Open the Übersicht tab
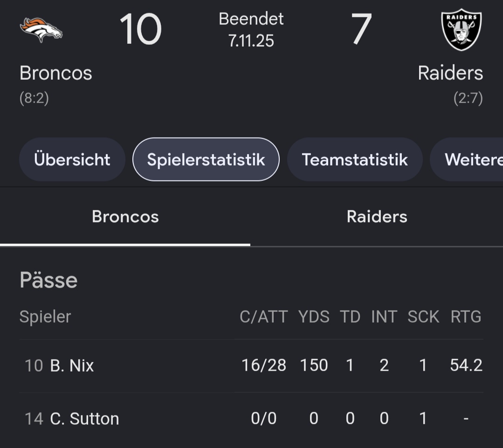503x448 pixels. point(72,159)
